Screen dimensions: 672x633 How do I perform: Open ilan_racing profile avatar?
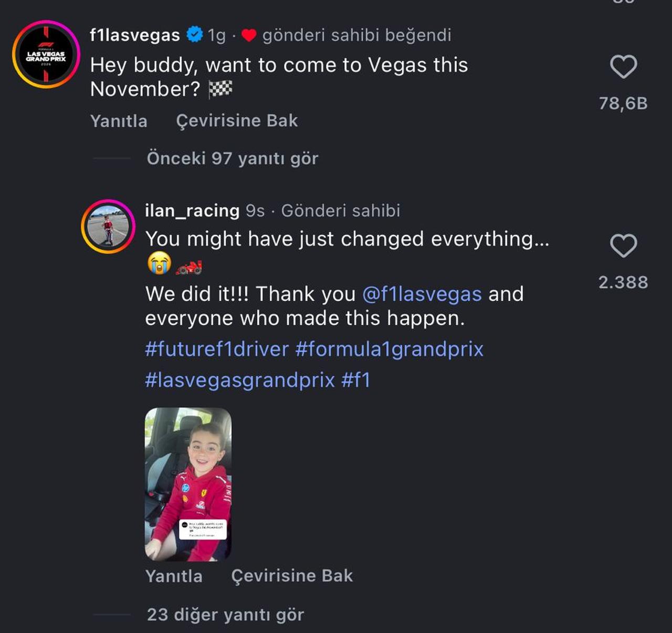point(108,226)
